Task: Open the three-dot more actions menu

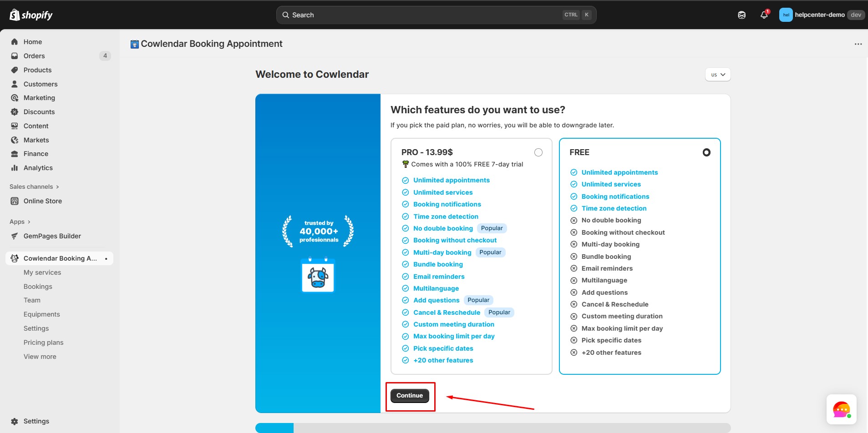Action: coord(858,44)
